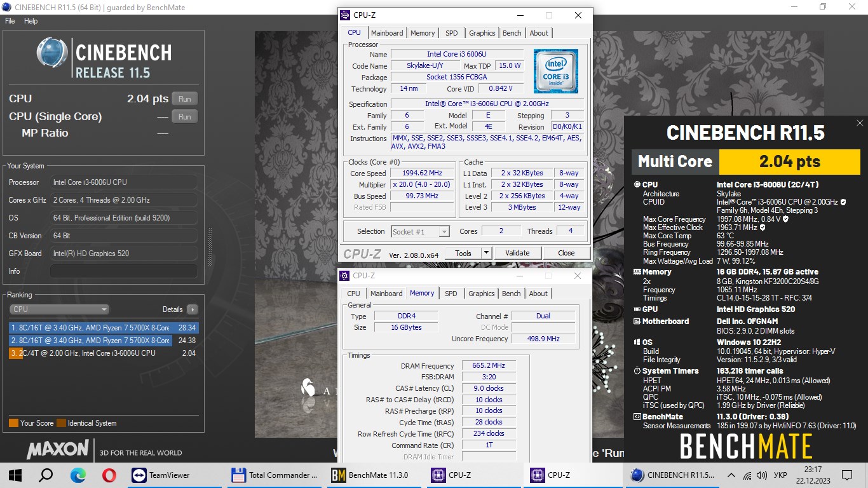
Task: Click DRAM Frequency value 665.2 MHz
Action: click(x=489, y=366)
